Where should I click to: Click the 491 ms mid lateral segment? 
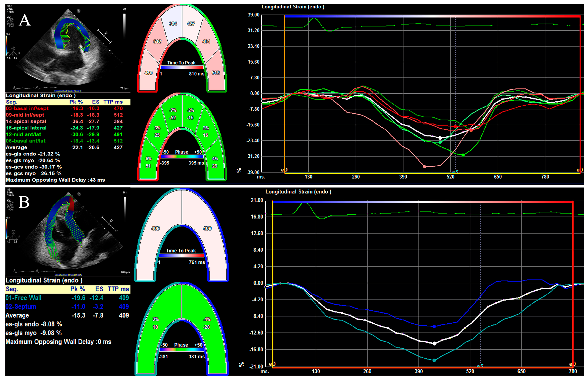click(x=206, y=42)
